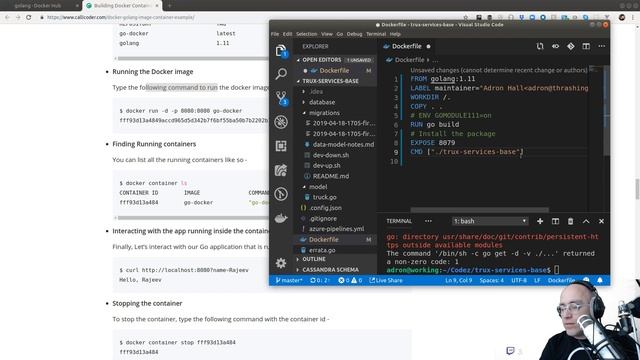Split the terminal panel

click(556, 221)
